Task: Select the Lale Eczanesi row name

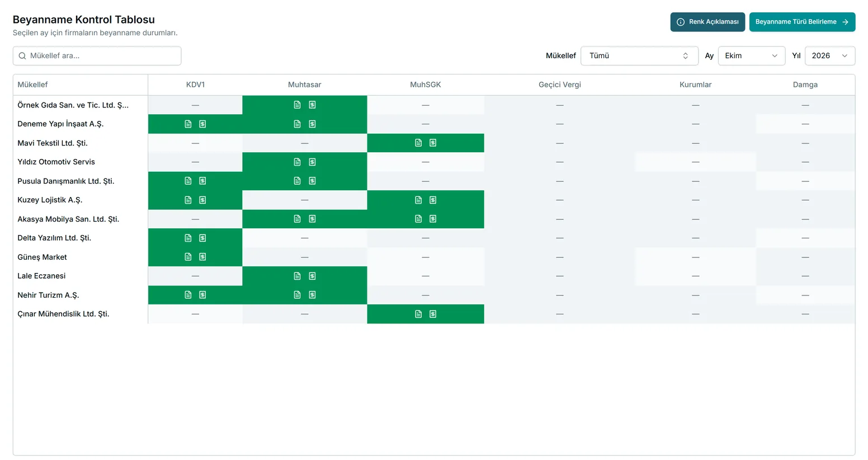Action: 41,276
